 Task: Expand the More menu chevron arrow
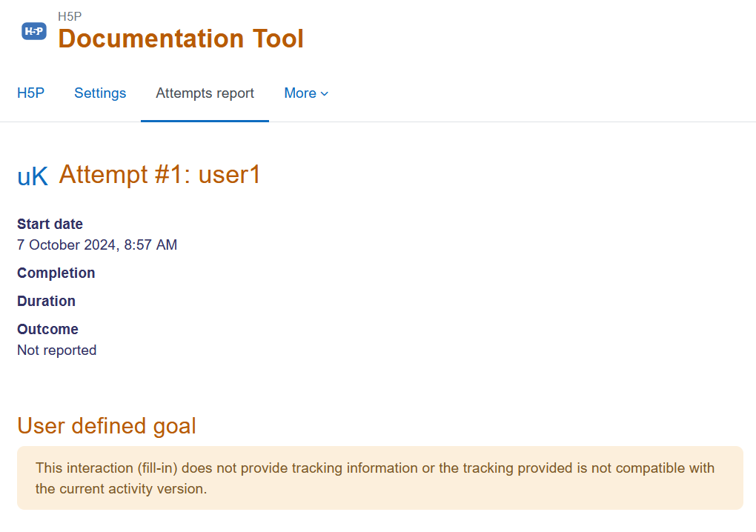(325, 93)
